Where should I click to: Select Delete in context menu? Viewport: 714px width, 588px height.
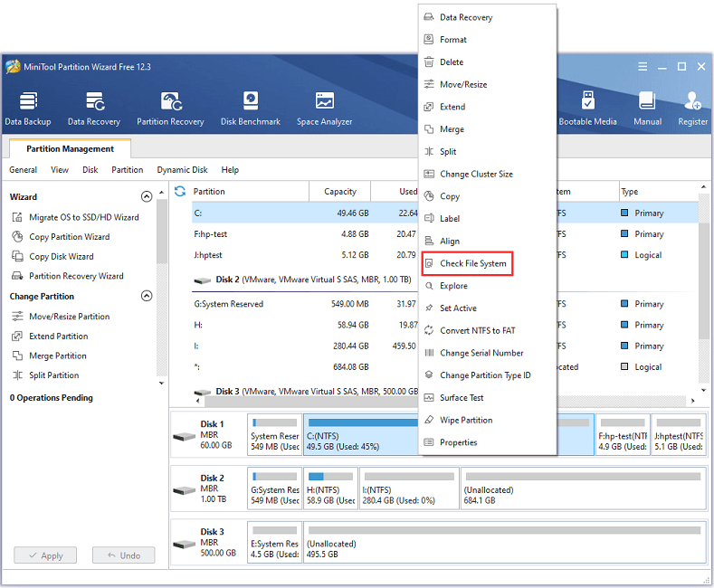click(x=487, y=62)
